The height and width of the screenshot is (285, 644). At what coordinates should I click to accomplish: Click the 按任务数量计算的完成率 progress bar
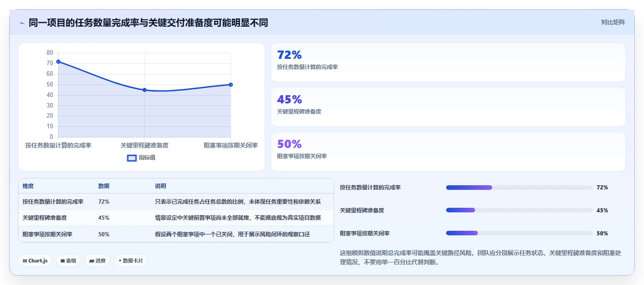[519, 188]
